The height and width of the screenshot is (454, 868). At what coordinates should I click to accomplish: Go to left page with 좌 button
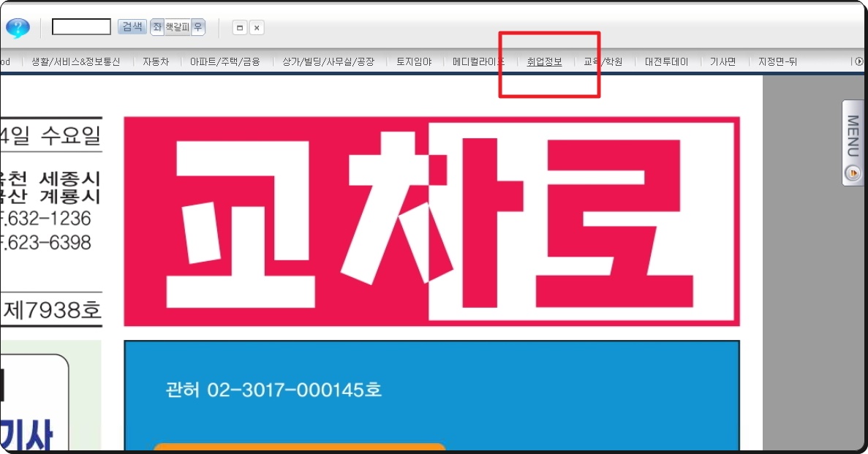tap(157, 26)
